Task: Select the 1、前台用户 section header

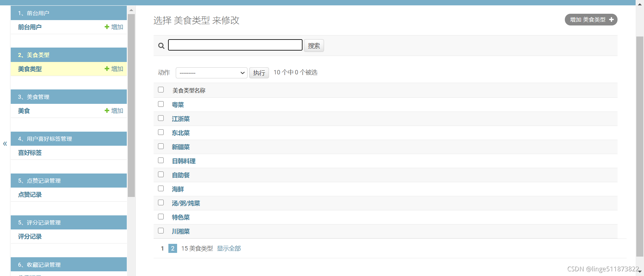Action: 69,13
